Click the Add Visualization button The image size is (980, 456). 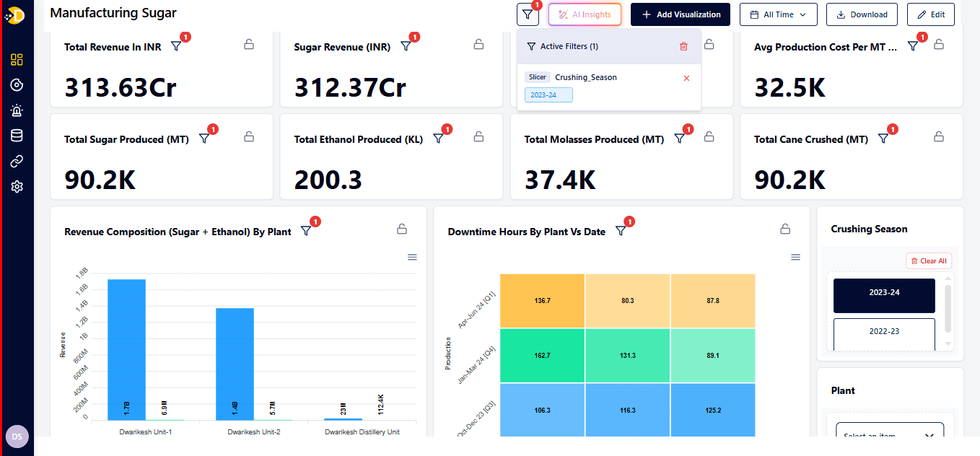click(681, 14)
